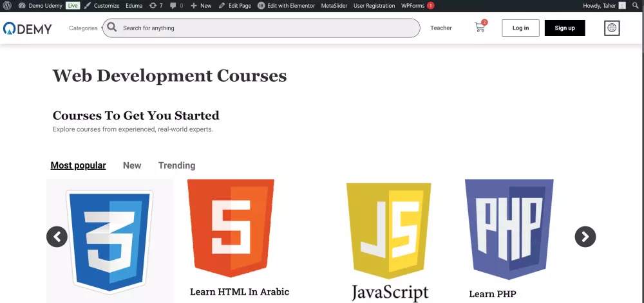Screen dimensions: 644x303
Task: Switch to the Trending tab
Action: point(176,165)
